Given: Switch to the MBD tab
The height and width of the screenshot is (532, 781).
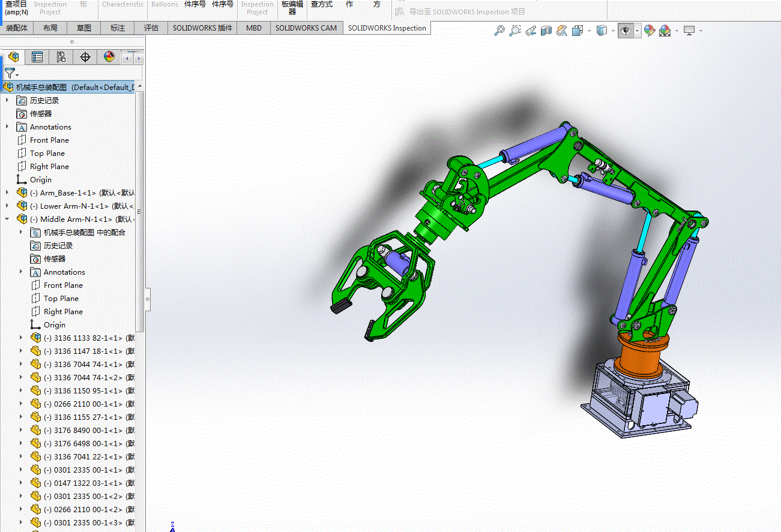Looking at the screenshot, I should tap(254, 28).
